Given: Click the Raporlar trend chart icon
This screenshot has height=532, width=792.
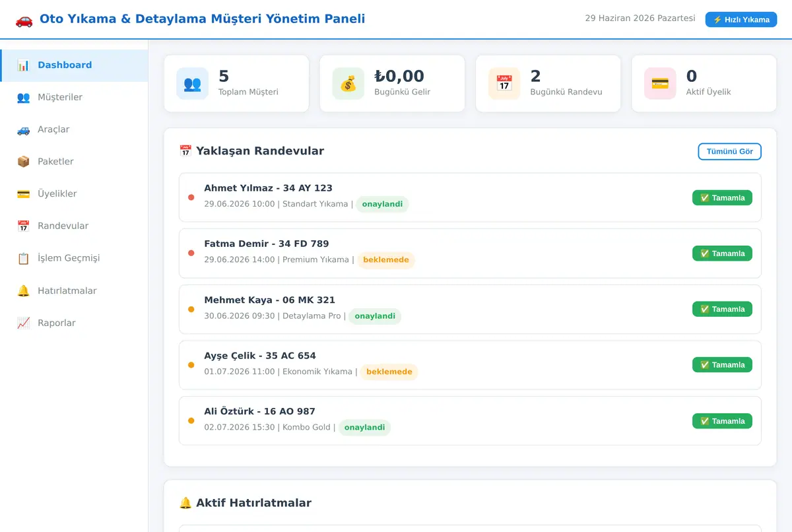Looking at the screenshot, I should pos(23,323).
